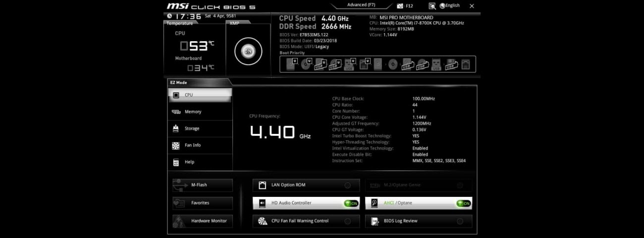Open Fan Info via its fan icon

[x=176, y=145]
